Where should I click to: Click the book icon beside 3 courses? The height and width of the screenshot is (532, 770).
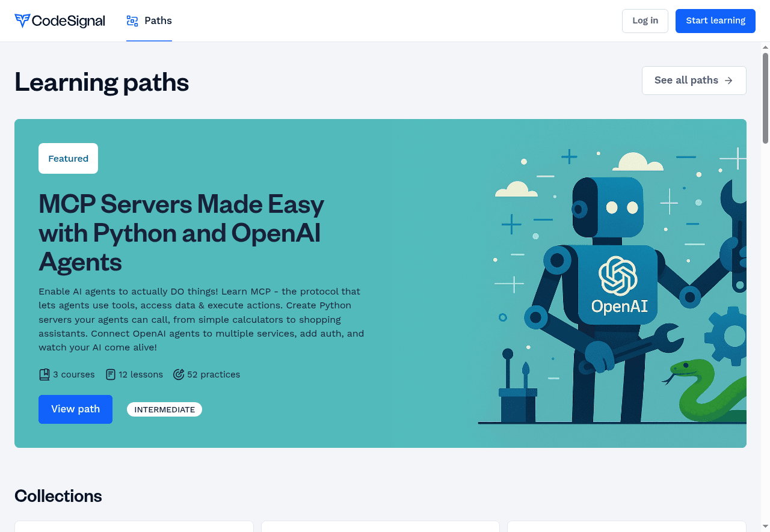coord(45,375)
